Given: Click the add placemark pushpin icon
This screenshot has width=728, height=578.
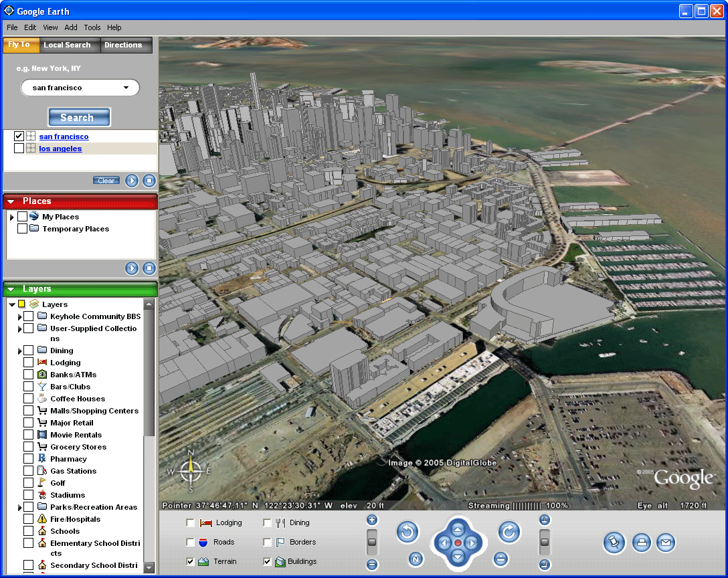Looking at the screenshot, I should coord(614,543).
